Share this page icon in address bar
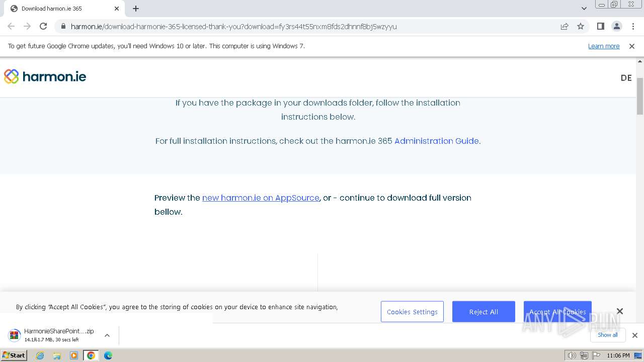644x362 pixels. coord(565,26)
